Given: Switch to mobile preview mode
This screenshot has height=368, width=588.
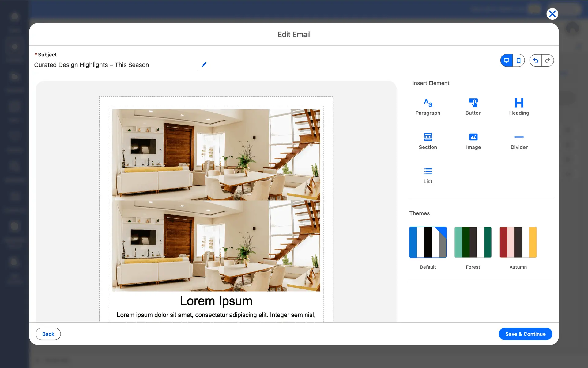Looking at the screenshot, I should click(518, 60).
